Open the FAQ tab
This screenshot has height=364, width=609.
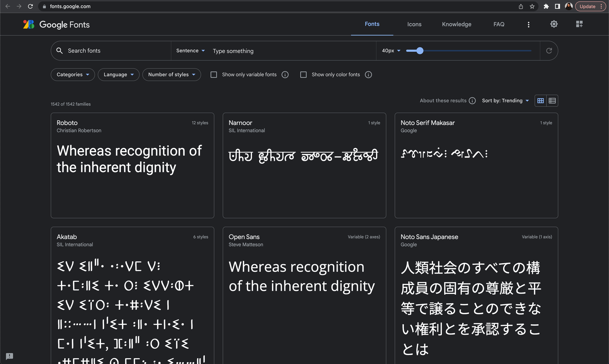coord(499,24)
